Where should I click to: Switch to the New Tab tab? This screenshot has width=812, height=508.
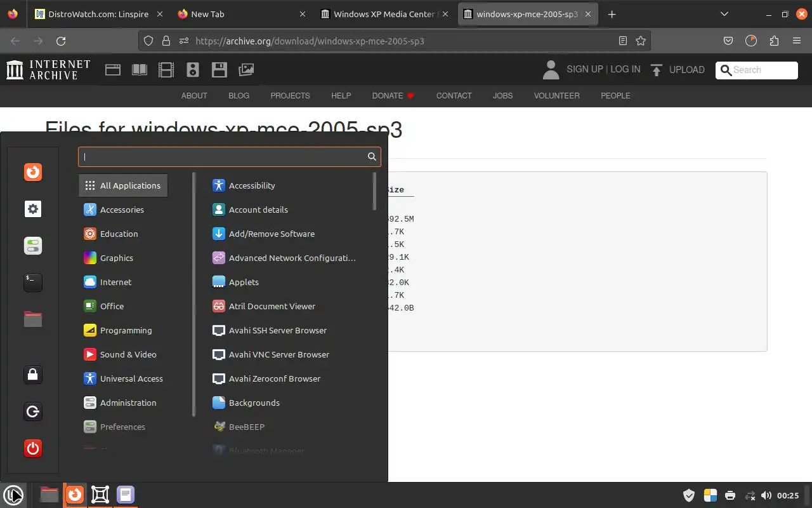pos(241,14)
